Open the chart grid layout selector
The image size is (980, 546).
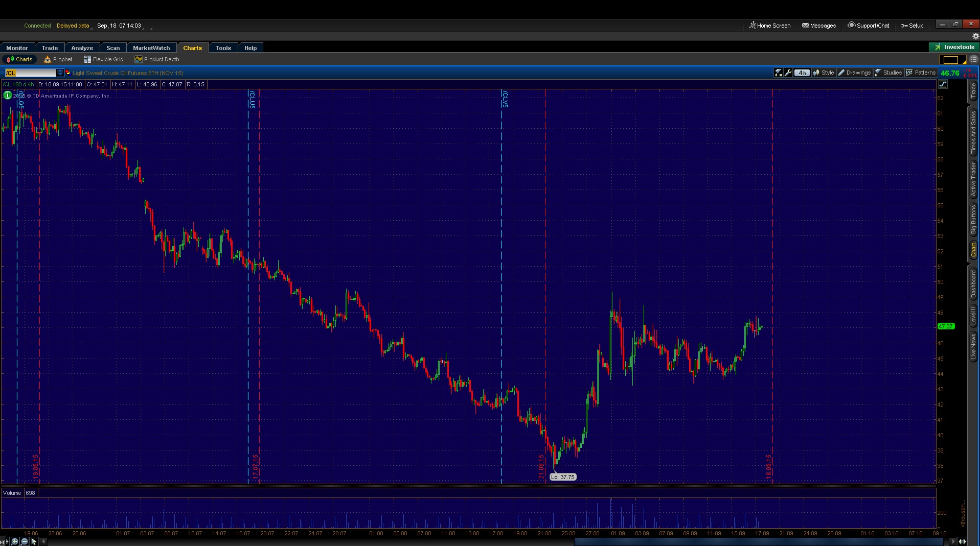pos(953,60)
